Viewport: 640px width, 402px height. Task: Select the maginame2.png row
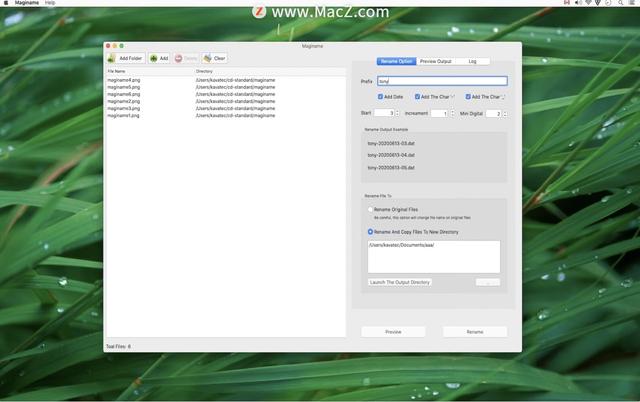[x=225, y=101]
